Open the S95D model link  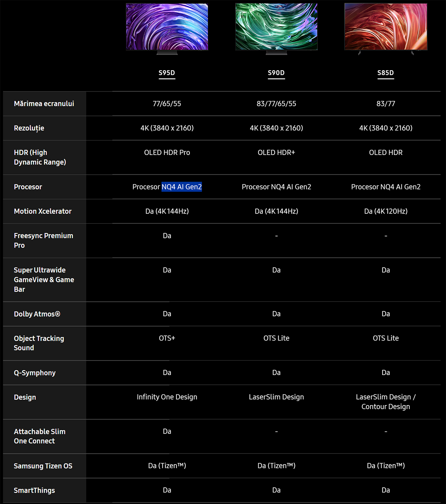point(167,73)
